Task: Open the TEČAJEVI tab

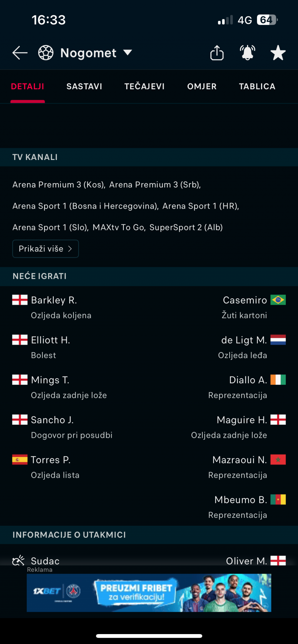Action: click(144, 87)
